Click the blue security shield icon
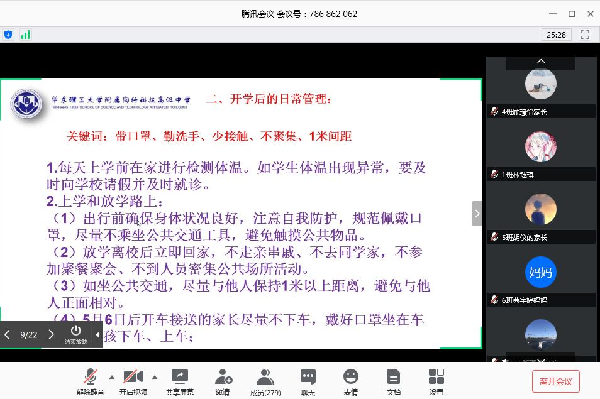The image size is (600, 399). (8, 35)
